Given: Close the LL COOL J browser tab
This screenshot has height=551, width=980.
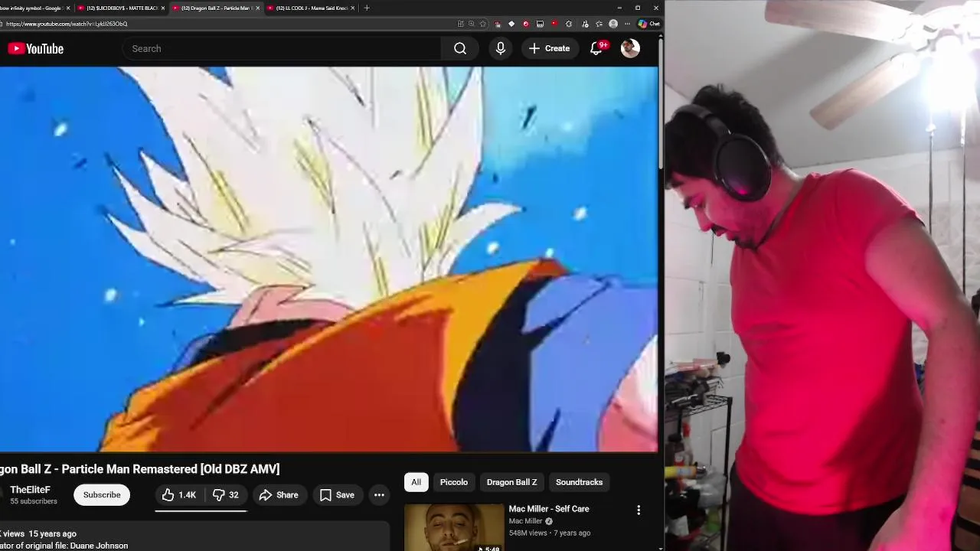Looking at the screenshot, I should click(x=353, y=8).
